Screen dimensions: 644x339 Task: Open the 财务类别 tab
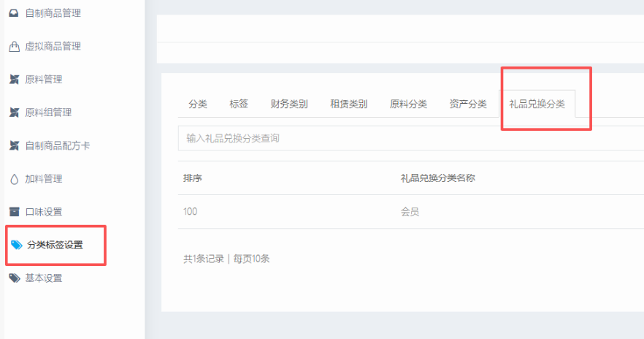coord(289,104)
